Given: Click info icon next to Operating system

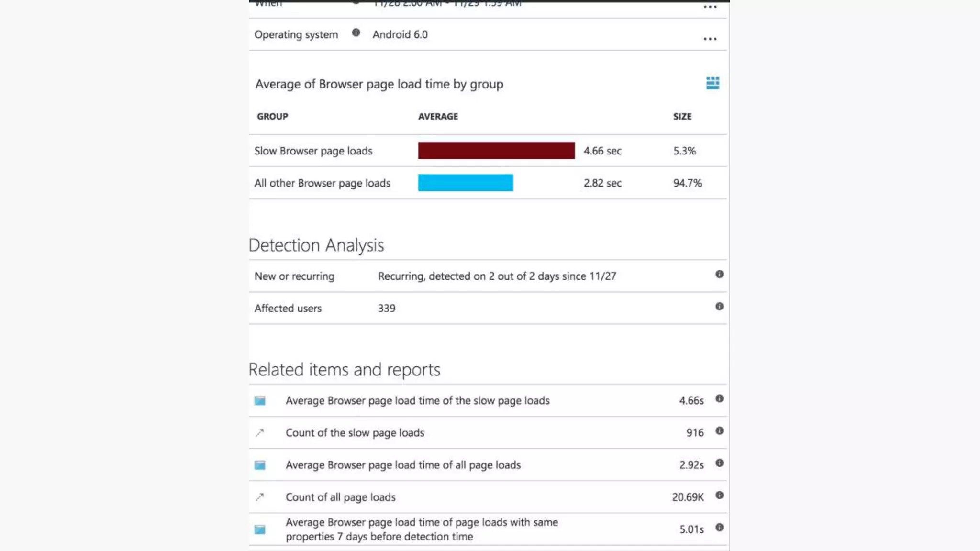Looking at the screenshot, I should point(356,33).
